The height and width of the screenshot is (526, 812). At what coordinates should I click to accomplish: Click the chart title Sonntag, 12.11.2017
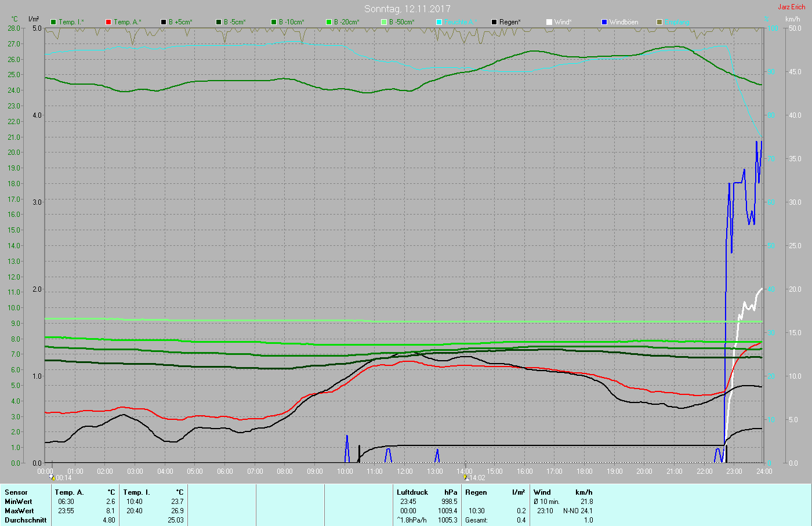(x=407, y=9)
